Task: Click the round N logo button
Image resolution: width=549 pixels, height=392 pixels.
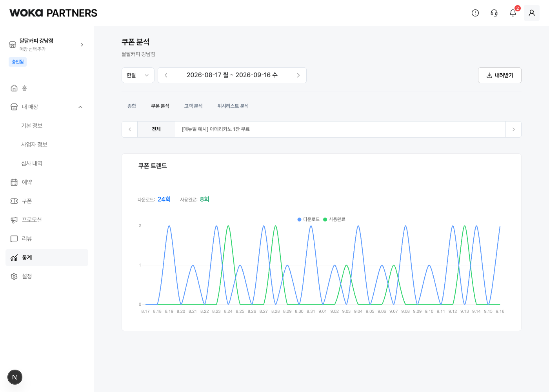Action: pos(15,377)
